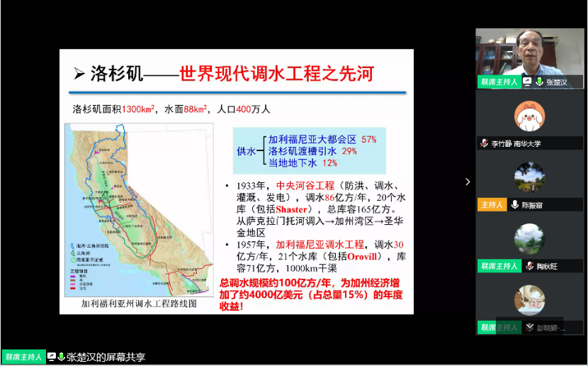Click muted microphone icon beside 李竹静 南华大学

(485, 143)
